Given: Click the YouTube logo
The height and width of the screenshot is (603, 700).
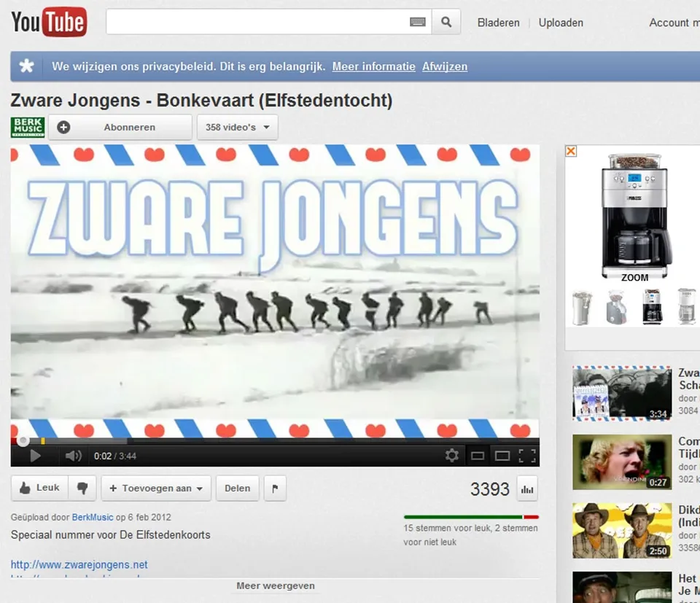Looking at the screenshot, I should click(49, 22).
